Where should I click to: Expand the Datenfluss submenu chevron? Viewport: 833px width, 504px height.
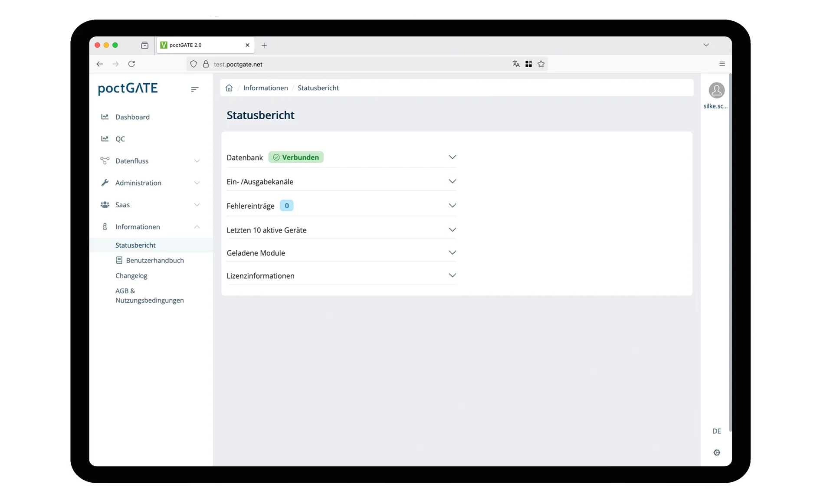point(197,161)
